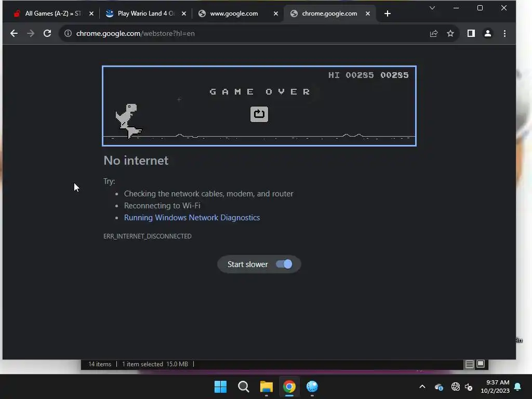
Task: Open the blue globe app in taskbar
Action: tap(312, 387)
